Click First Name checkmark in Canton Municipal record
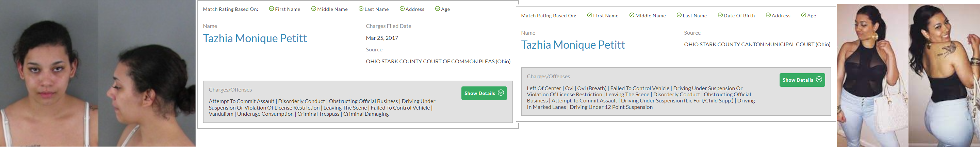The image size is (980, 147). 589,15
